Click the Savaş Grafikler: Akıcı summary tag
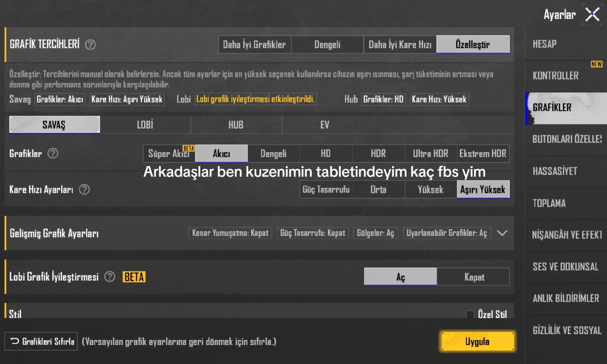This screenshot has height=364, width=607. (x=60, y=99)
